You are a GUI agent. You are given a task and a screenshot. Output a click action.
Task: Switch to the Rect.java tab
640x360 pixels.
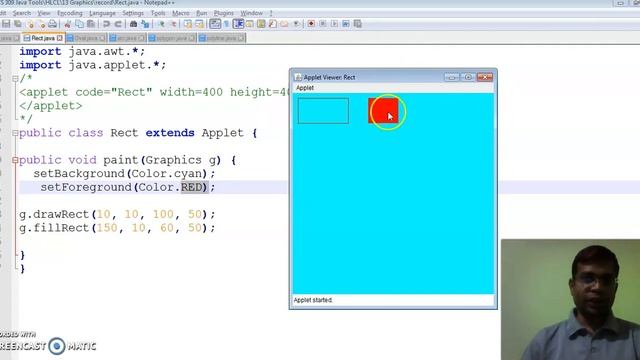click(43, 38)
